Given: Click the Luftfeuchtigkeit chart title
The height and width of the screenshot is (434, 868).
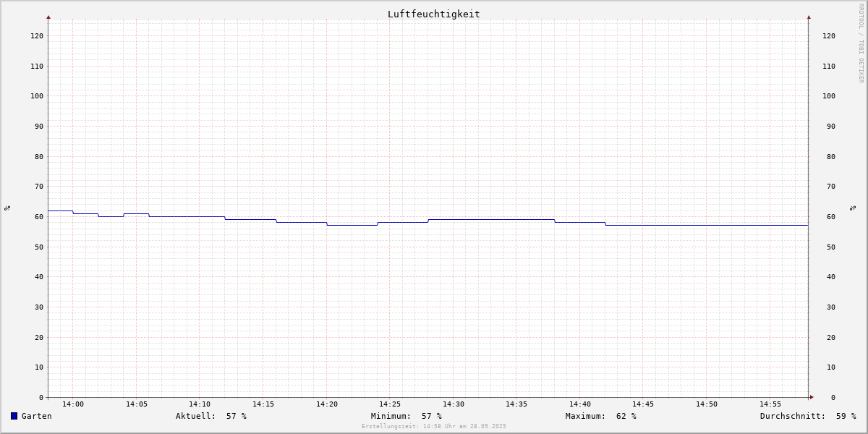Looking at the screenshot, I should (x=433, y=14).
